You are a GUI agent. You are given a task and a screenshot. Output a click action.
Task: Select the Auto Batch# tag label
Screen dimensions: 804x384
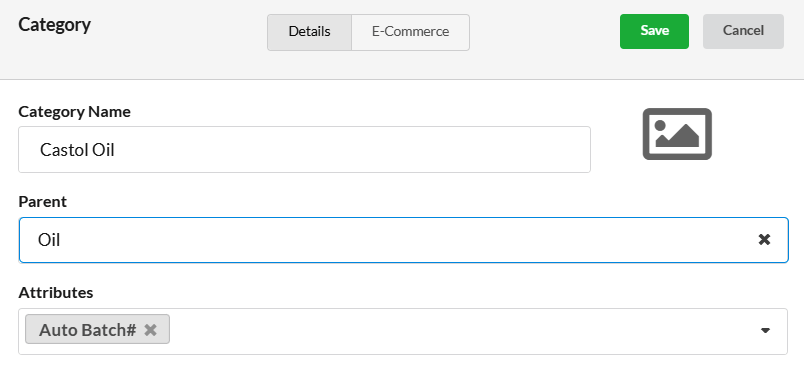pyautogui.click(x=88, y=330)
